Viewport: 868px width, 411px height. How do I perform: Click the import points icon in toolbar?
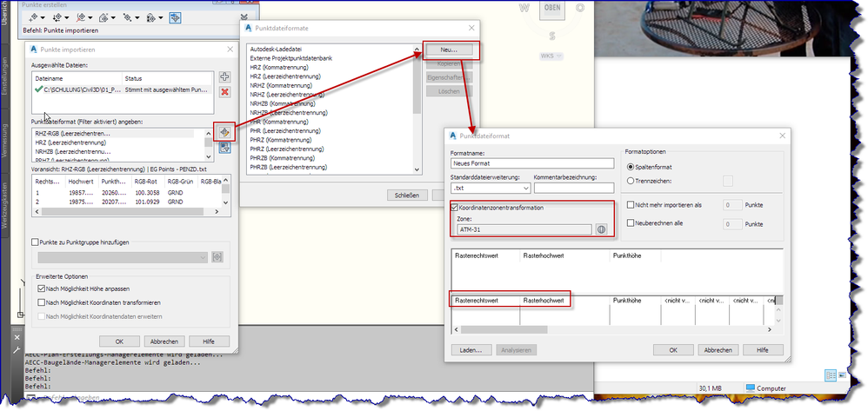176,18
